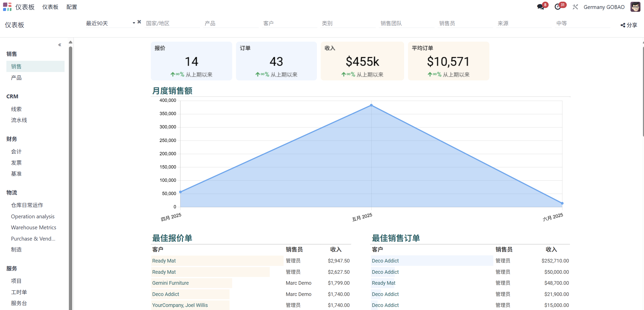
Task: Click the 客户 filter input field
Action: pos(289,23)
